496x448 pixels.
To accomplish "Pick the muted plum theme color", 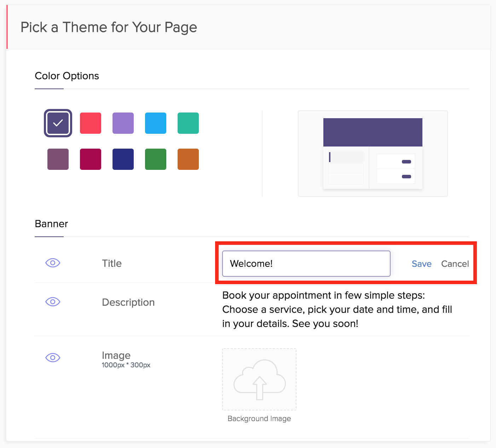I will coord(58,159).
